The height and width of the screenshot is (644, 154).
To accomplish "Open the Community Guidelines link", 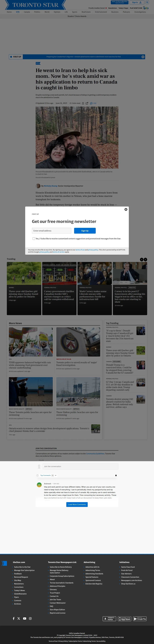I will pyautogui.click(x=95, y=454).
